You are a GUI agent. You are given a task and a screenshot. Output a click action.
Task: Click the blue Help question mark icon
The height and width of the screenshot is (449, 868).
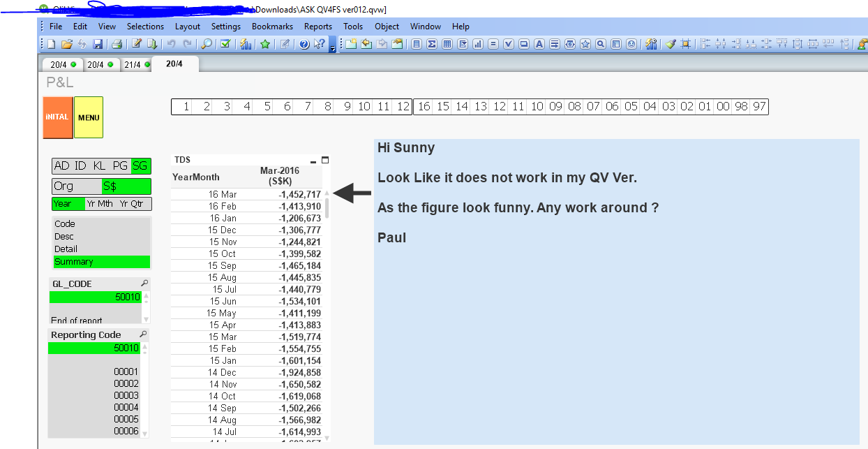coord(304,44)
